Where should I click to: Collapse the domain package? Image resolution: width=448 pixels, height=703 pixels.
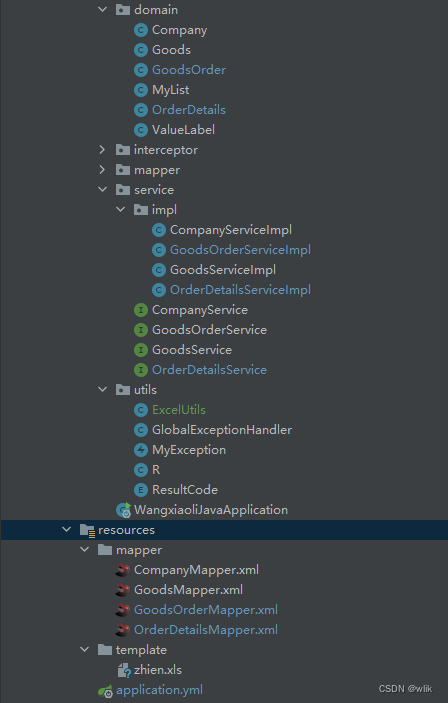103,9
